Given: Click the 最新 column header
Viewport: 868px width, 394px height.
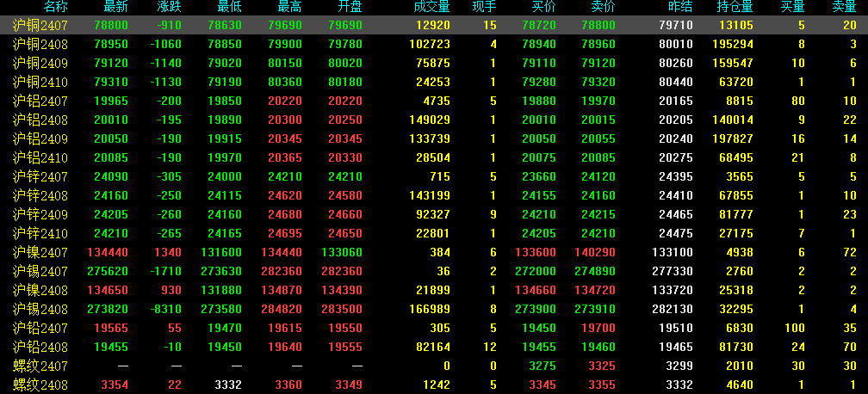Looking at the screenshot, I should tap(115, 7).
